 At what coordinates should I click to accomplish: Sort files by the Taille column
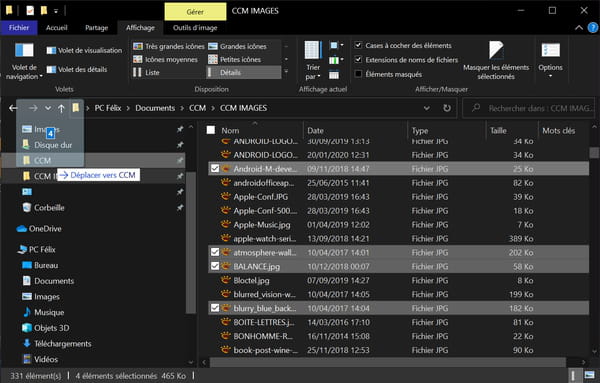coord(512,130)
